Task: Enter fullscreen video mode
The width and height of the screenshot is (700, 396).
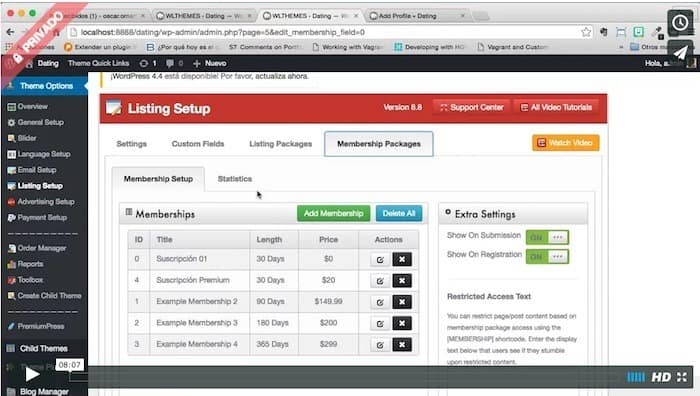Action: coord(682,377)
